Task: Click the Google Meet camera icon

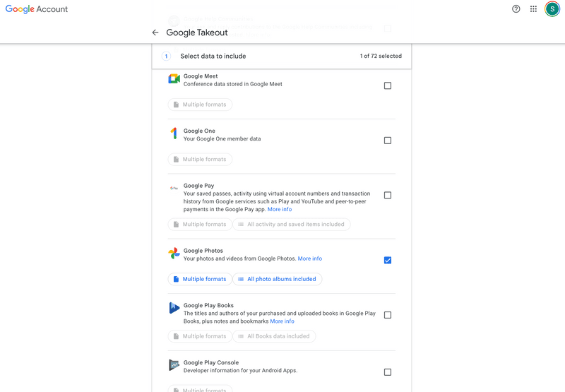Action: tap(174, 78)
